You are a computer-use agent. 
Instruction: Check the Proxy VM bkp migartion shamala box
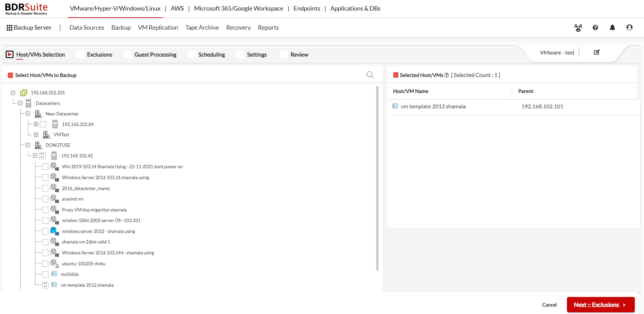click(45, 210)
